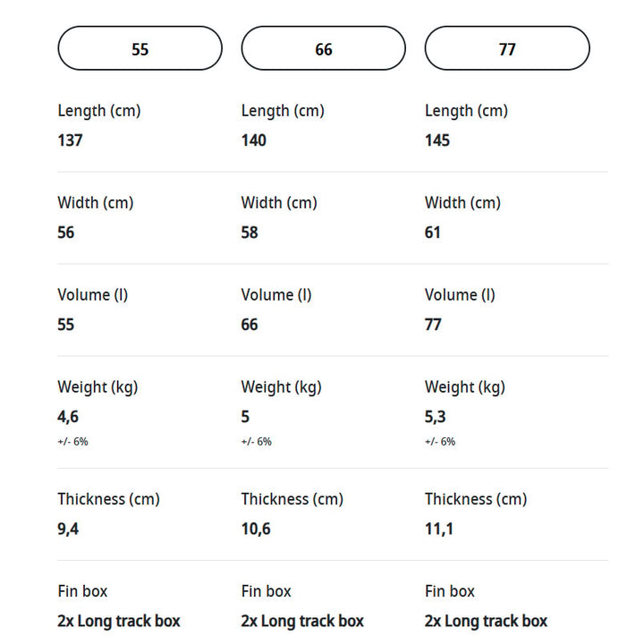The height and width of the screenshot is (644, 644).
Task: Click the thickness value 11,1
Action: coord(439,529)
